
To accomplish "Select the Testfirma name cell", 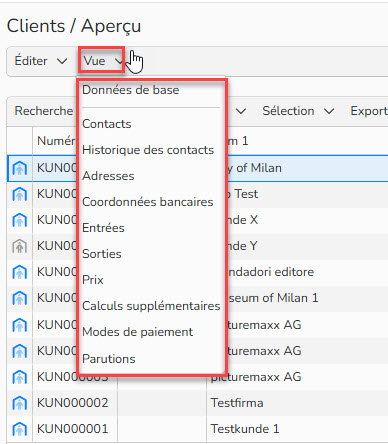I will click(x=297, y=403).
